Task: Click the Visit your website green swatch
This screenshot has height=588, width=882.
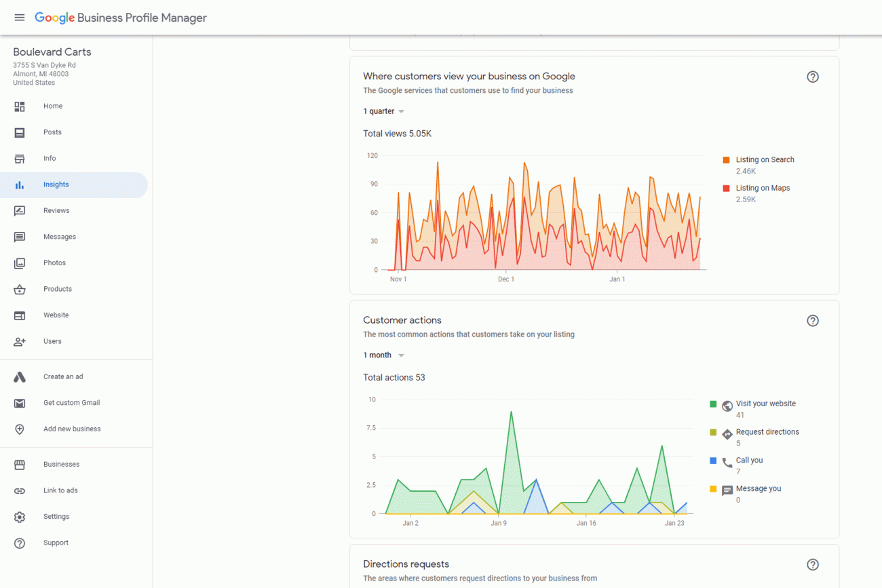Action: 713,404
